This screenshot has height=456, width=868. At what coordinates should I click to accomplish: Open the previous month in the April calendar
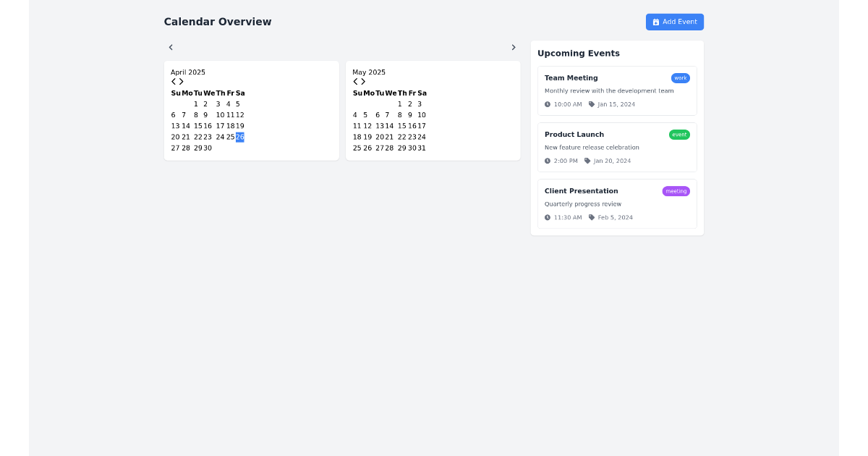point(172,82)
